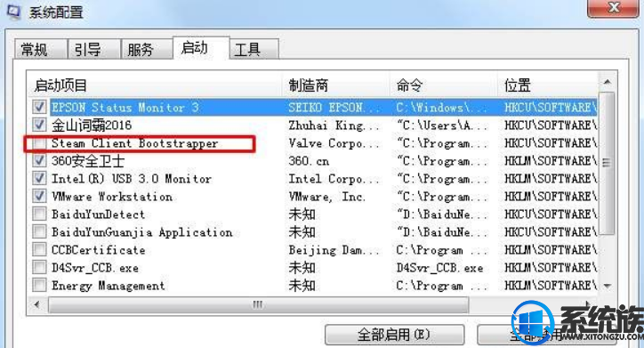The height and width of the screenshot is (348, 644).
Task: Select the Intel(R) USB 3.0 Monitor entry
Action: 132,179
